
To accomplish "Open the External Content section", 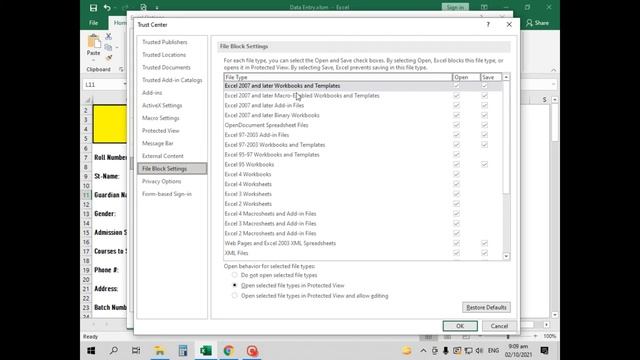I will click(162, 156).
